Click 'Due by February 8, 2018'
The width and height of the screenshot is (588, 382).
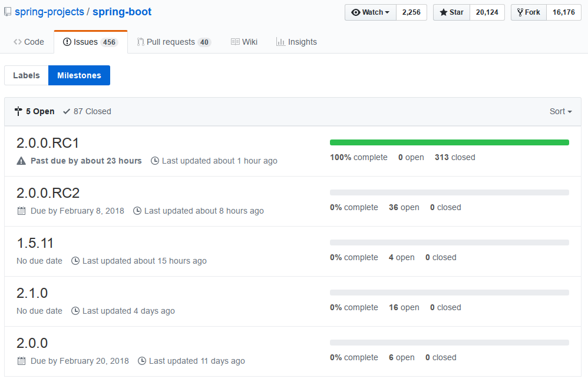click(x=77, y=211)
